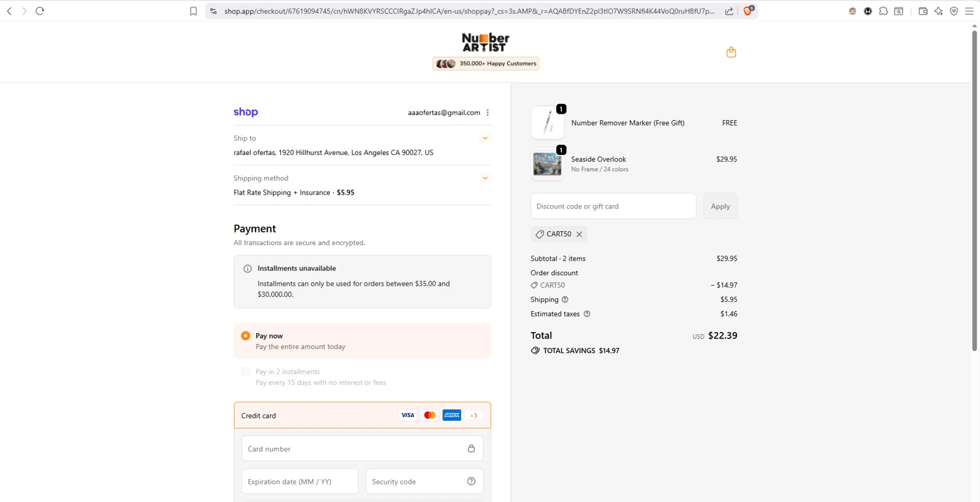Click the page vertical scrollbar
This screenshot has width=980, height=502.
point(975,190)
